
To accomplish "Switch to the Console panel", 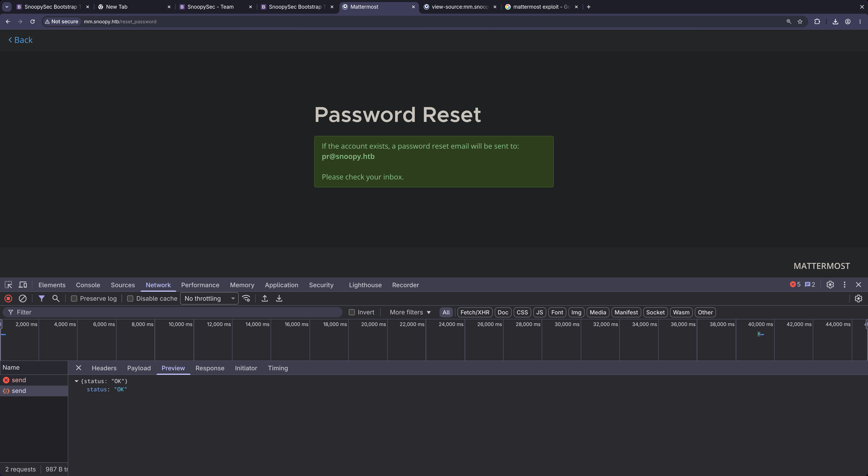I will coord(88,285).
